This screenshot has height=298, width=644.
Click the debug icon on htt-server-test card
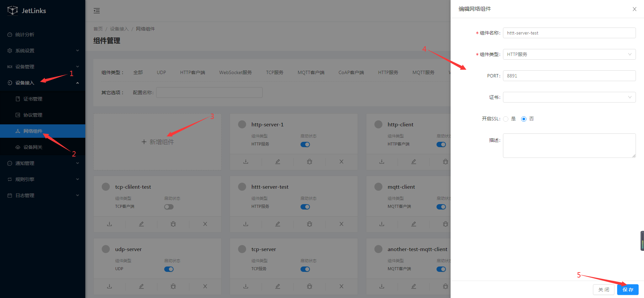pyautogui.click(x=309, y=224)
